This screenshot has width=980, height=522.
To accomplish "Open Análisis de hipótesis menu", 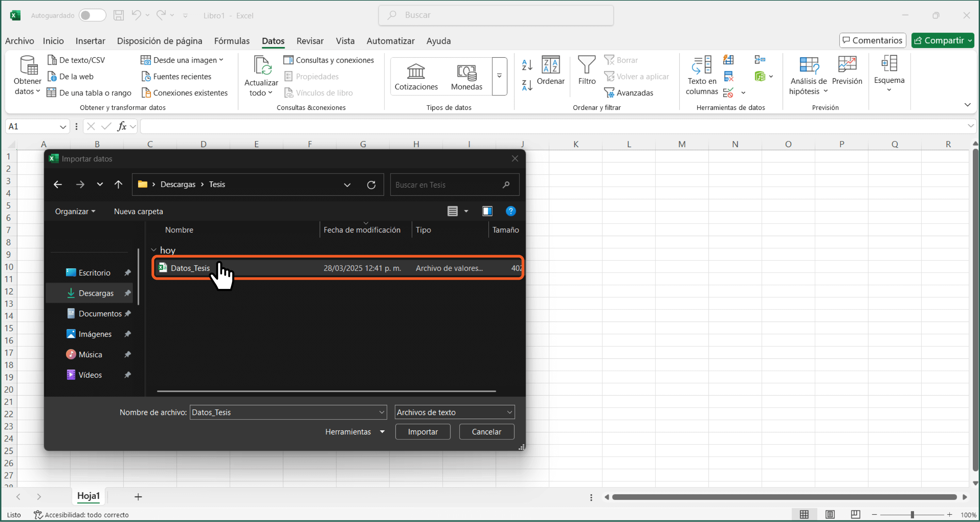I will 808,75.
